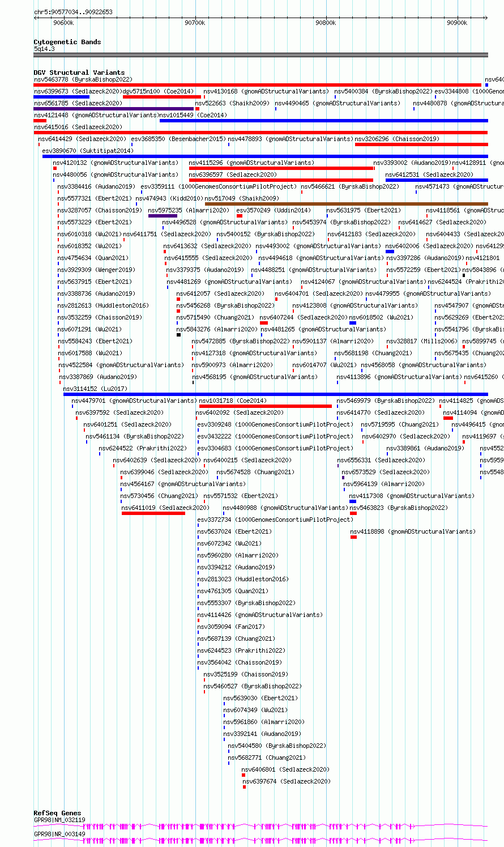Click nsv4130168 (gnomADStructuralVariants) label
The width and height of the screenshot is (504, 847).
coord(266,92)
